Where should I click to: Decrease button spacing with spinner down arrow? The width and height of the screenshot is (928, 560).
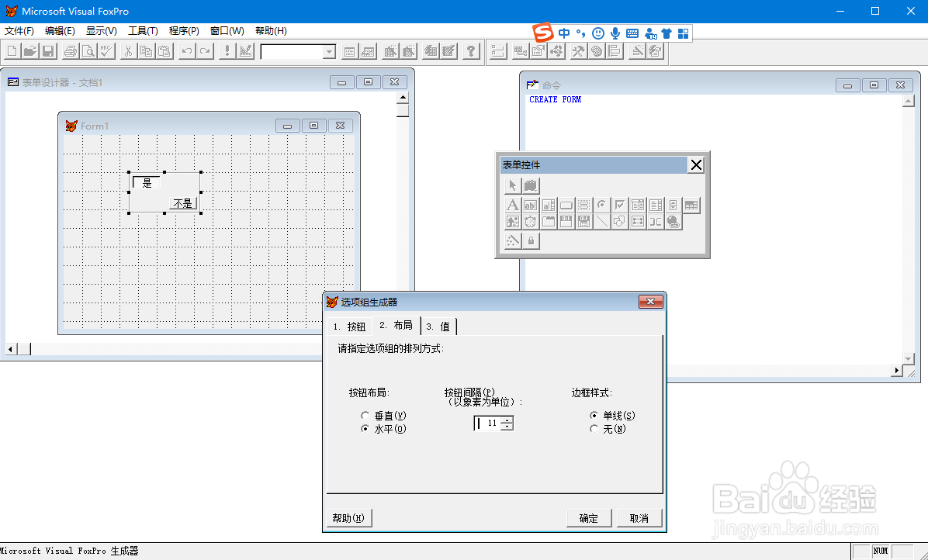tap(507, 427)
